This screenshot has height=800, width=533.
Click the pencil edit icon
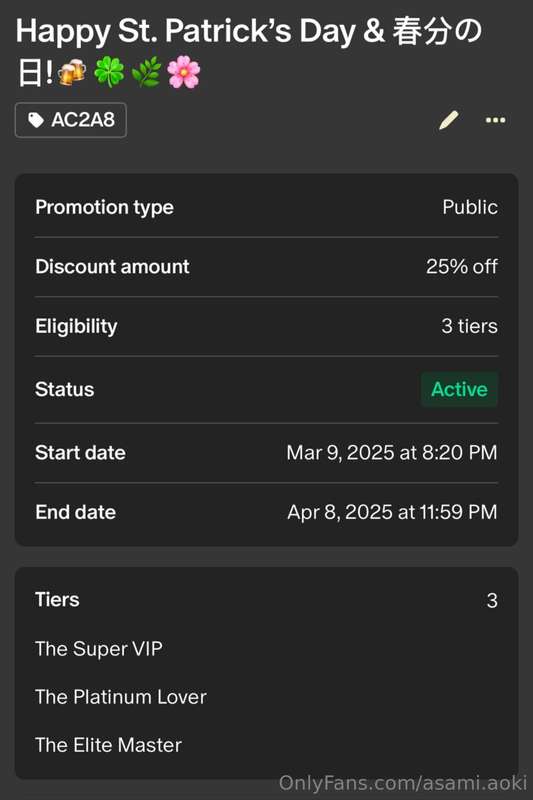[449, 120]
